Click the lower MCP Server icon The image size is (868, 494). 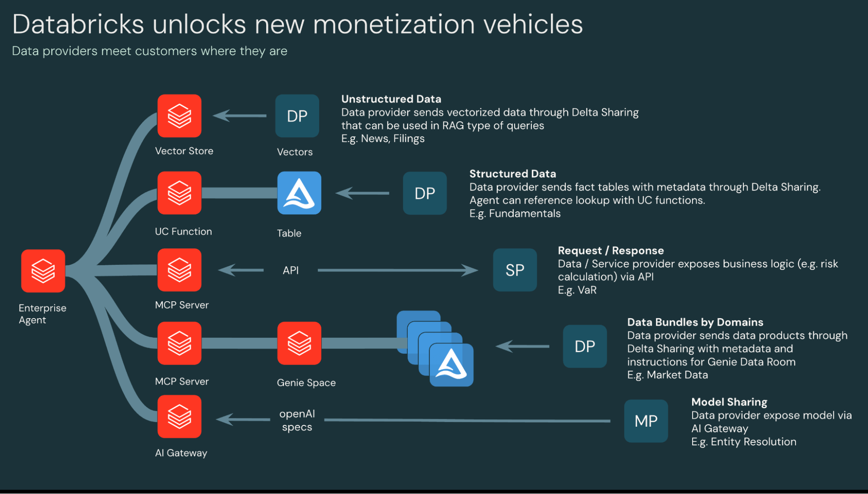[179, 343]
